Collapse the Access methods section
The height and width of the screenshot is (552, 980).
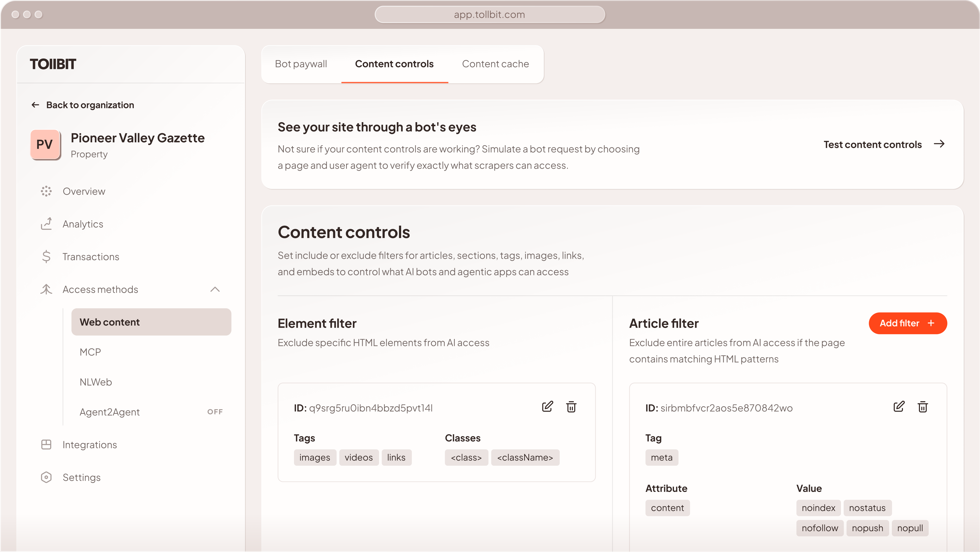[x=216, y=289]
